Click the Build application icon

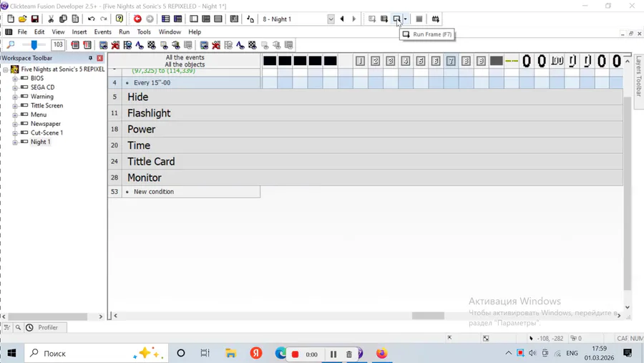tap(435, 19)
